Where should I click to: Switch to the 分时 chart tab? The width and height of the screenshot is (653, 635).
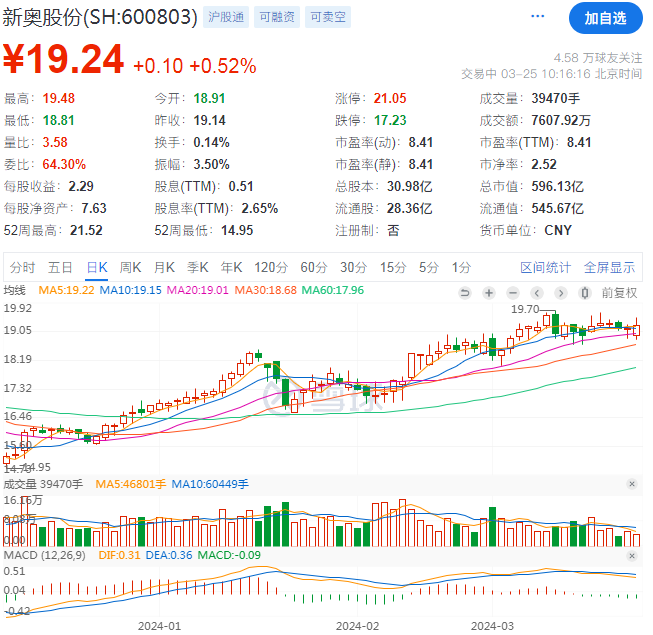click(22, 267)
